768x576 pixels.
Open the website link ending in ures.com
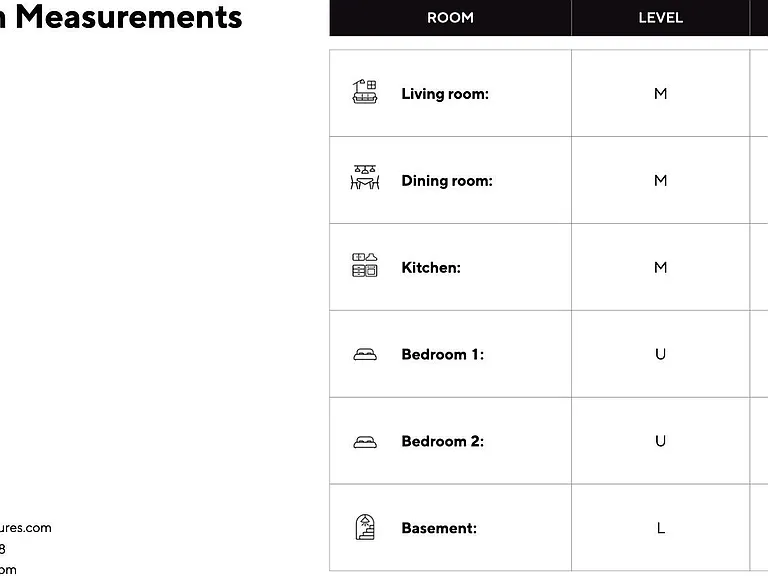tap(25, 528)
